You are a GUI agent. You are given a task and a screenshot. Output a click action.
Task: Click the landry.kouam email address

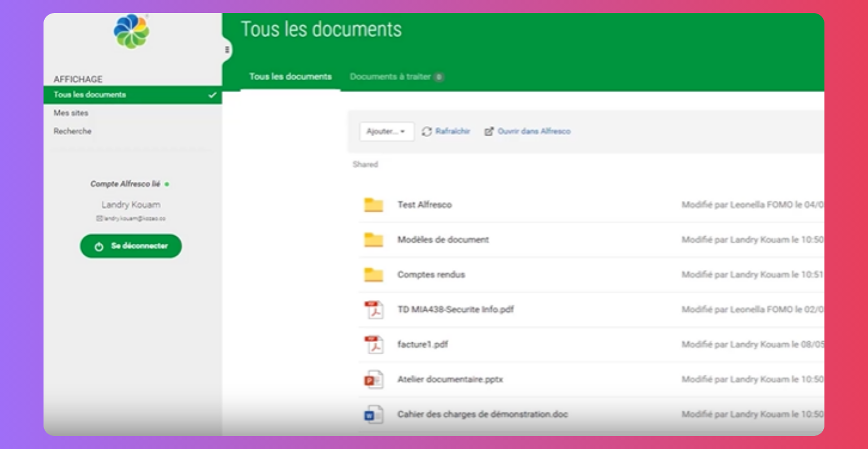[134, 219]
